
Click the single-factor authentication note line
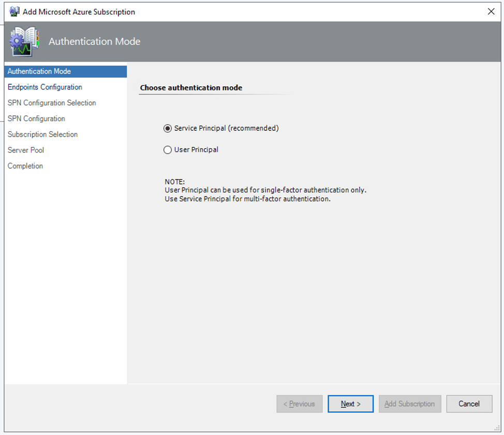click(x=265, y=190)
